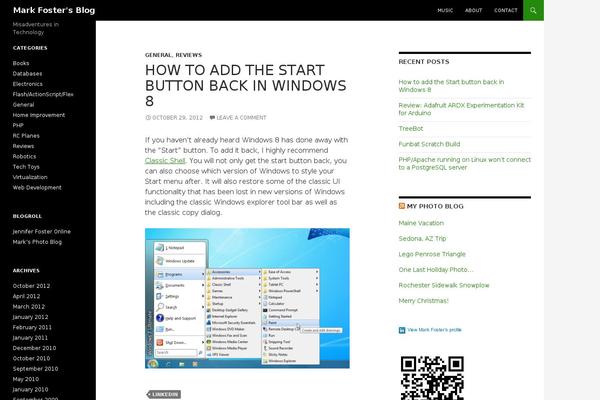Open the Windows start menu screenshot image
This screenshot has width=600, height=400.
click(x=247, y=298)
